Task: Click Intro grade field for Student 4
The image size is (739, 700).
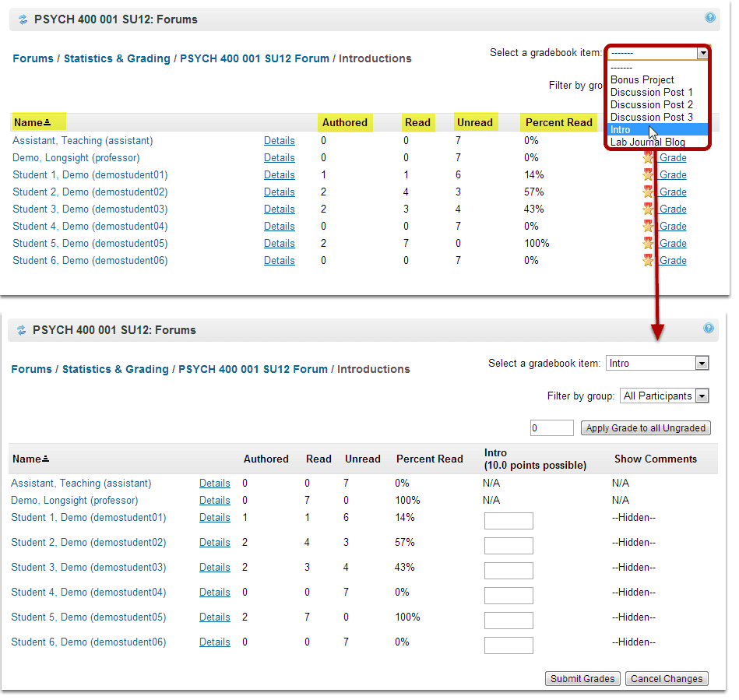Action: (x=509, y=596)
